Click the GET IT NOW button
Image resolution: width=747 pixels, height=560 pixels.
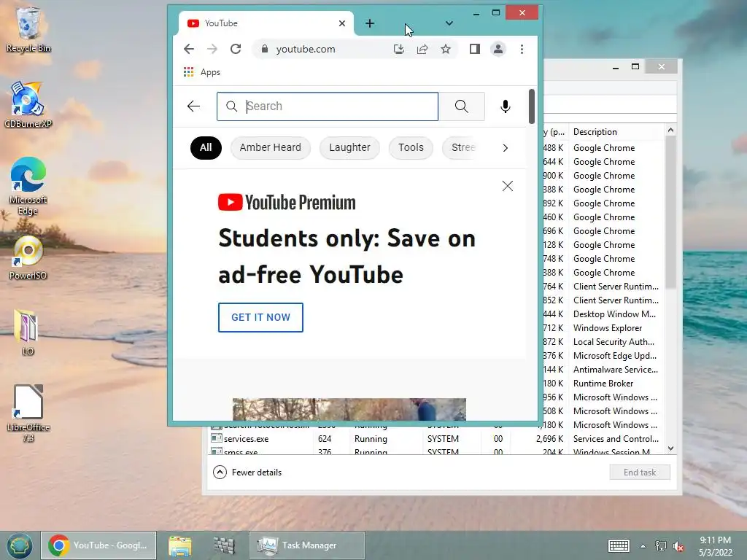(260, 318)
